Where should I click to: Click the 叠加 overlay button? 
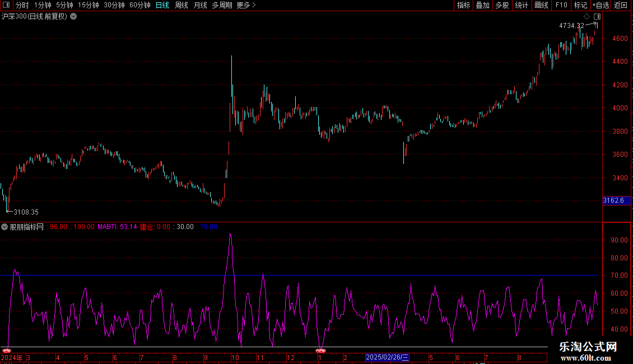482,5
